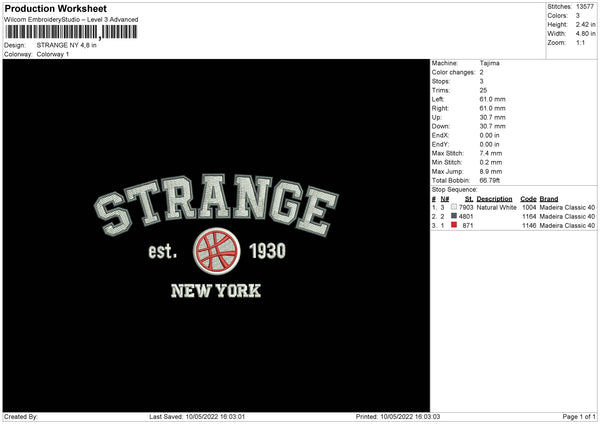Click the 'Stops:' label
600x424 pixels.
(440, 82)
